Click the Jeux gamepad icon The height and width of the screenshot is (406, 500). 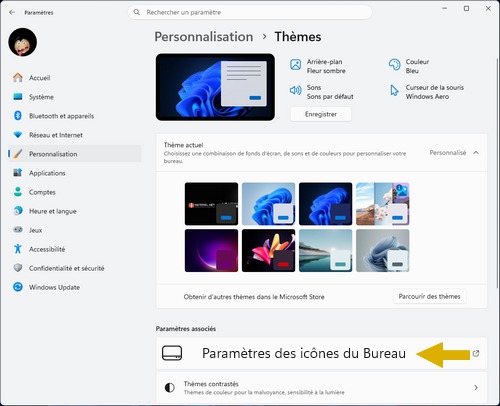pyautogui.click(x=18, y=230)
